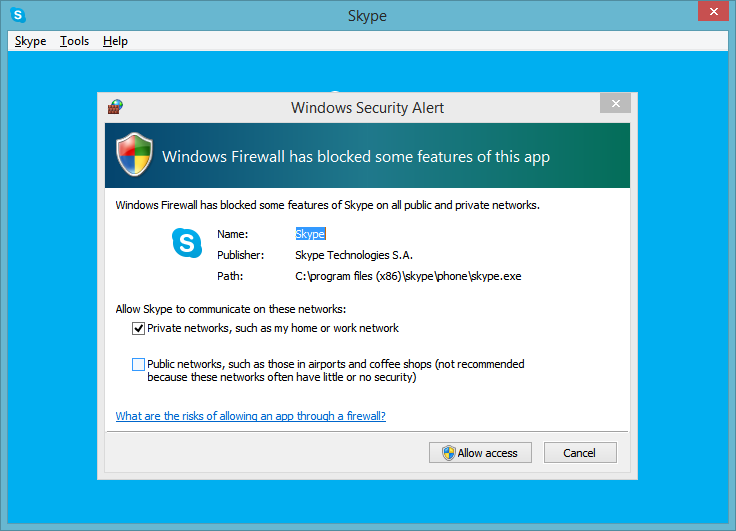This screenshot has width=736, height=531.
Task: Click the Skype logo in the title bar
Action: 18,15
